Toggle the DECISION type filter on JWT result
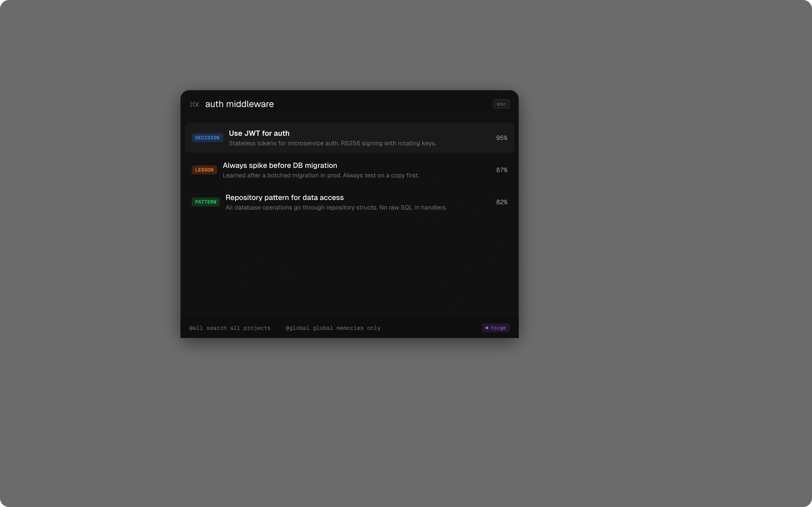Viewport: 812px width, 507px height. pyautogui.click(x=207, y=137)
